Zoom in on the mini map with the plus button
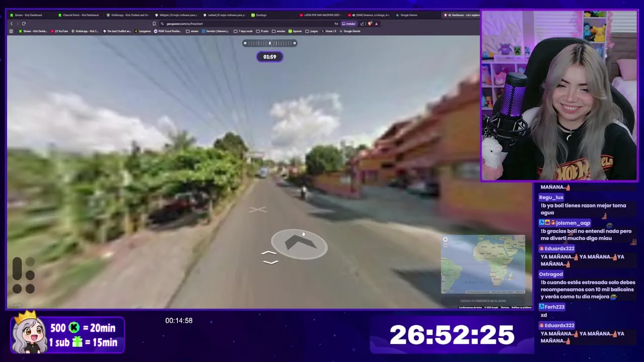This screenshot has height=362, width=644. pos(445,239)
